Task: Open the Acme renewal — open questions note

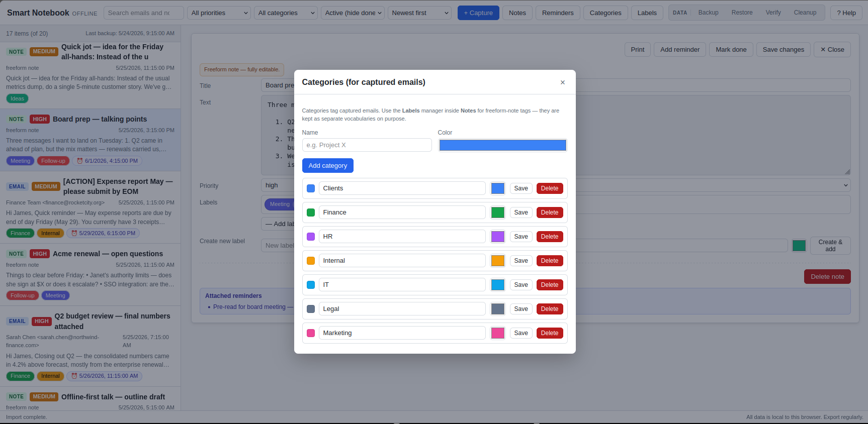Action: (91, 274)
